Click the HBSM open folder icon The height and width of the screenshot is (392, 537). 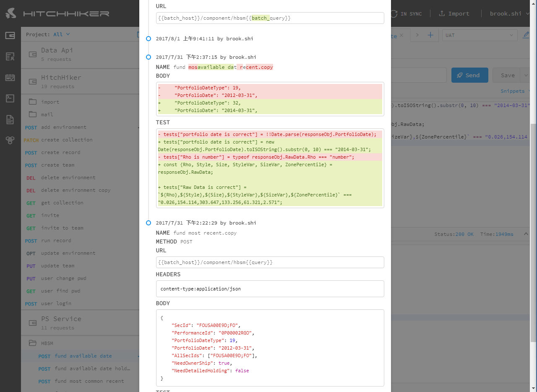[x=32, y=343]
